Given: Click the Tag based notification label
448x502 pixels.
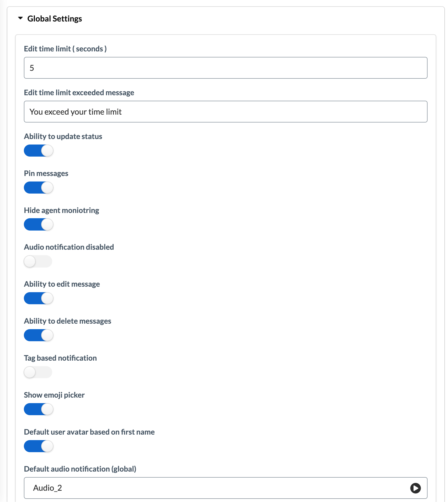Looking at the screenshot, I should click(x=60, y=358).
